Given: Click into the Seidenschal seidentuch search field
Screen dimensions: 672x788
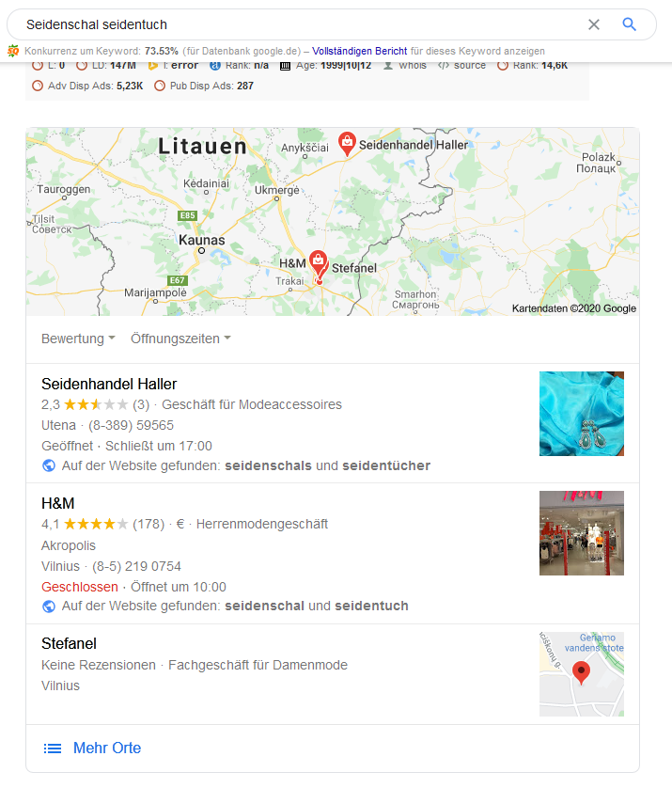Looking at the screenshot, I should point(302,24).
